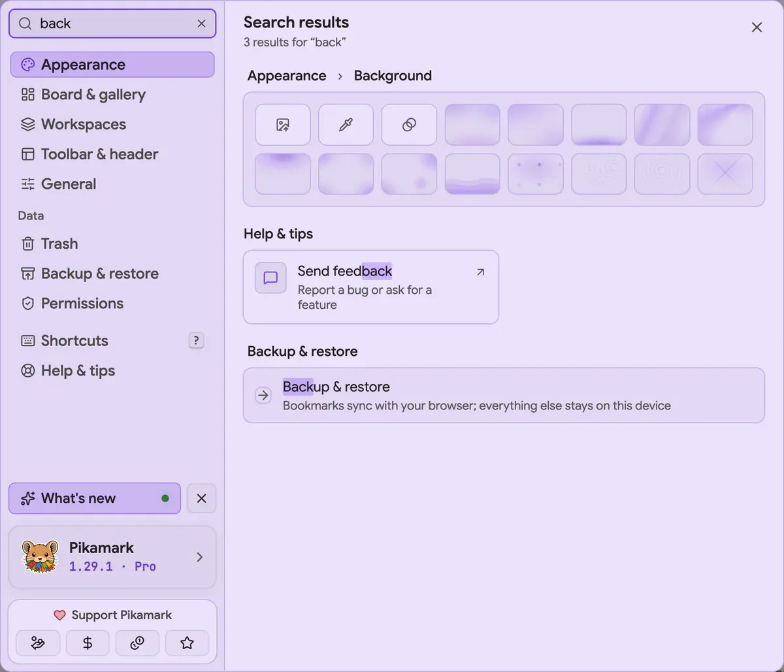The width and height of the screenshot is (784, 672).
Task: Choose the swirl doodle pattern background
Action: click(598, 174)
